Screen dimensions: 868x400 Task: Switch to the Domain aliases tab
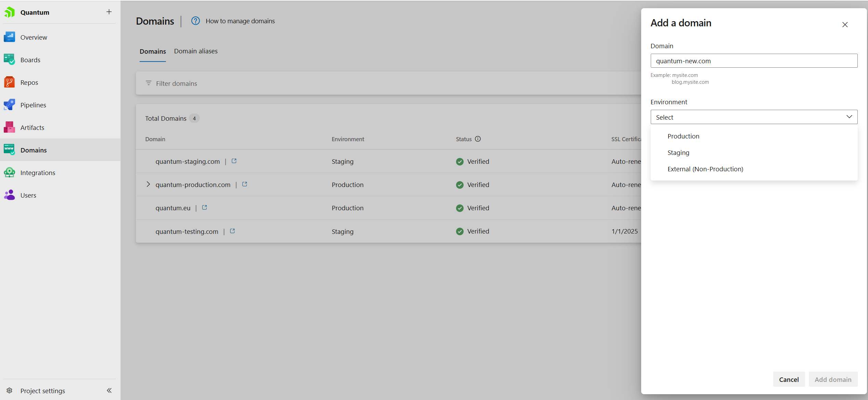pyautogui.click(x=196, y=51)
